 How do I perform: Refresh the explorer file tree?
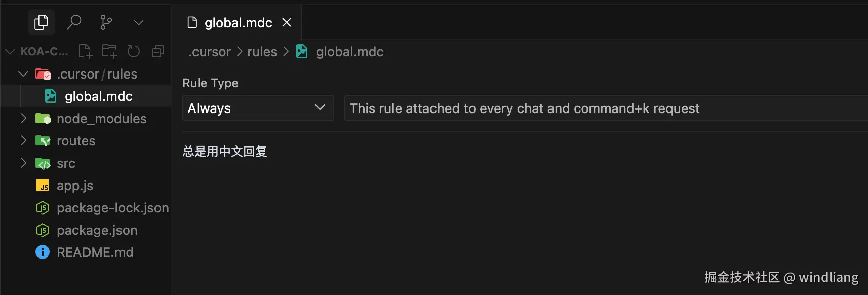(x=134, y=51)
